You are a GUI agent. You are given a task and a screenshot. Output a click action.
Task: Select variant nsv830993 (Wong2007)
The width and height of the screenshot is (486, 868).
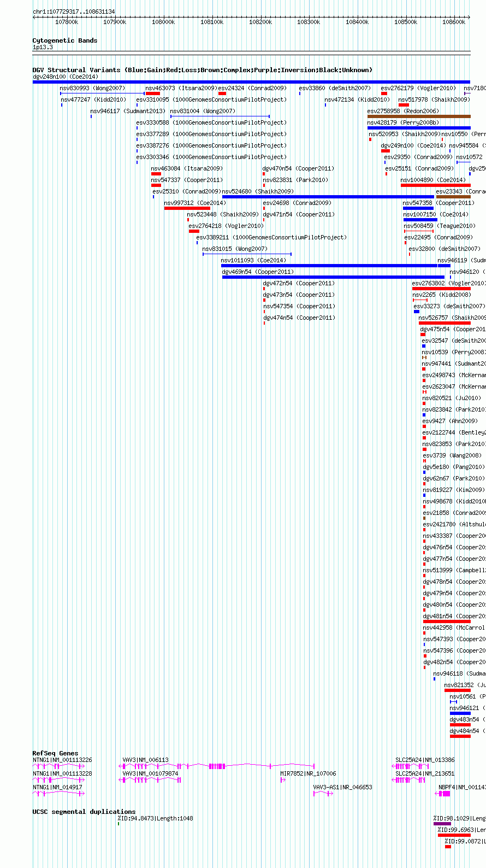(92, 88)
